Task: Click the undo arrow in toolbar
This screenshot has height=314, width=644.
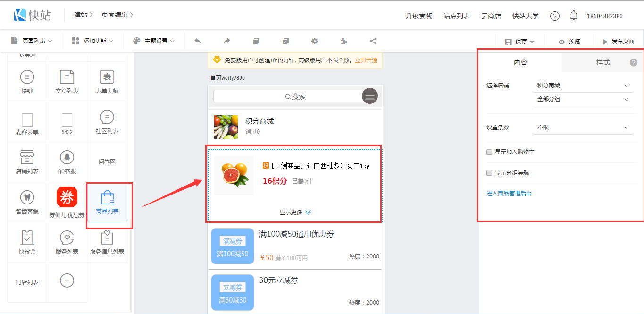Action: point(198,41)
